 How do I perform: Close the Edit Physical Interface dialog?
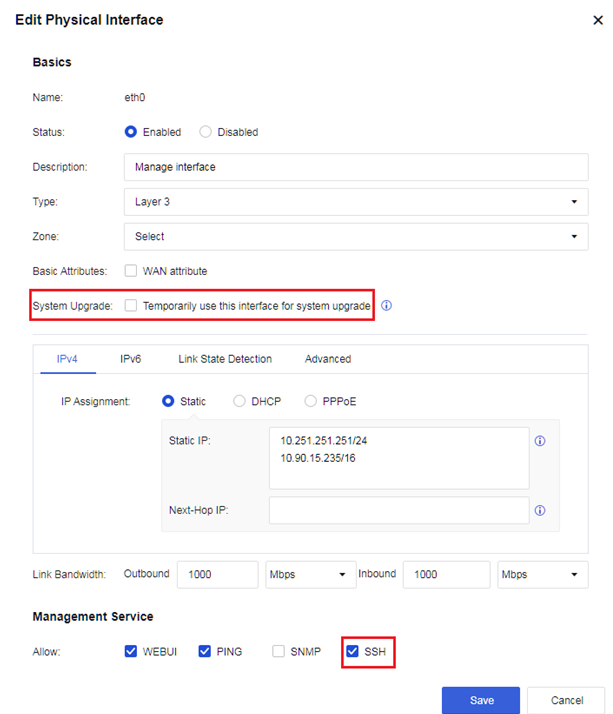(x=598, y=19)
